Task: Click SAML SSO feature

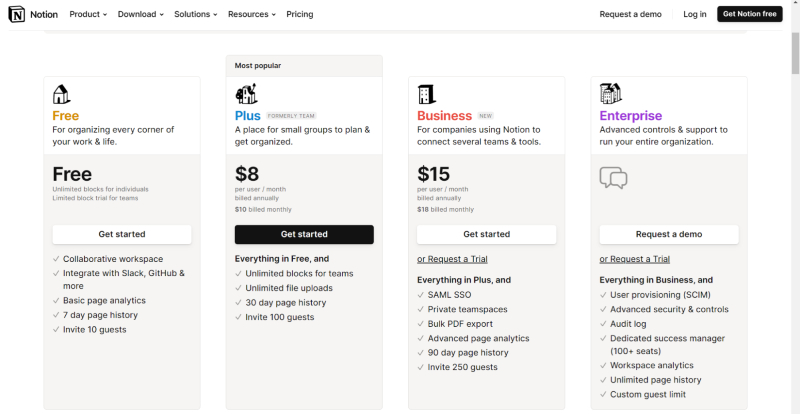Action: tap(449, 295)
